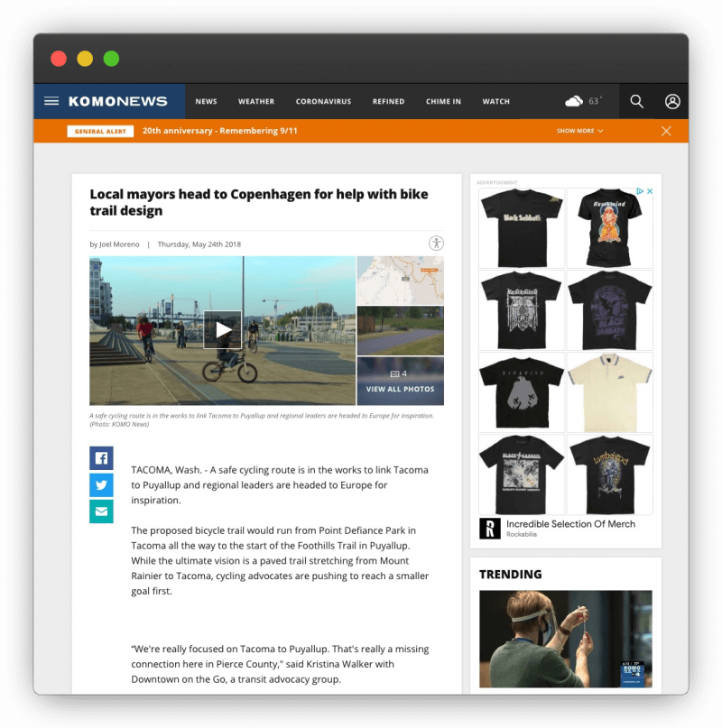Click the KOMO News logo
The width and height of the screenshot is (722, 728).
click(117, 102)
